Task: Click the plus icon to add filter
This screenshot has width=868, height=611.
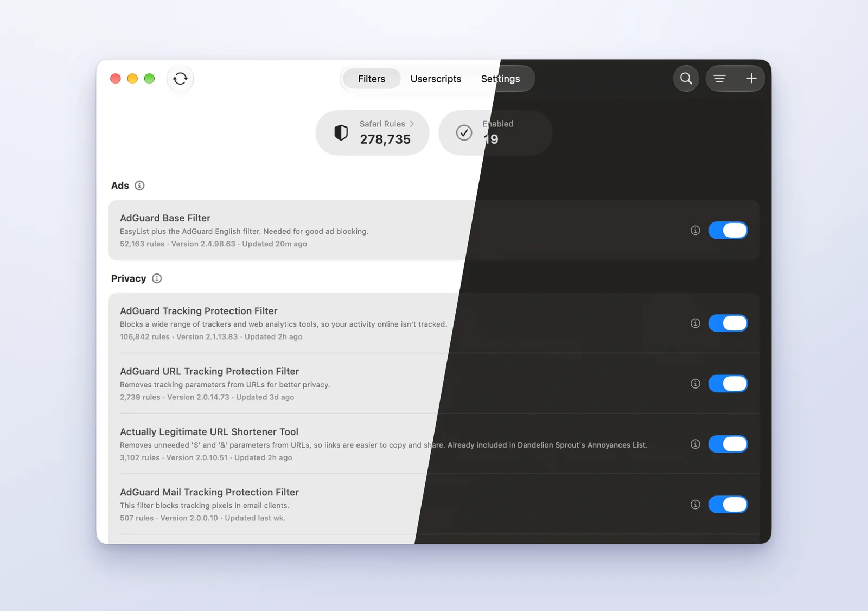Action: [x=751, y=79]
